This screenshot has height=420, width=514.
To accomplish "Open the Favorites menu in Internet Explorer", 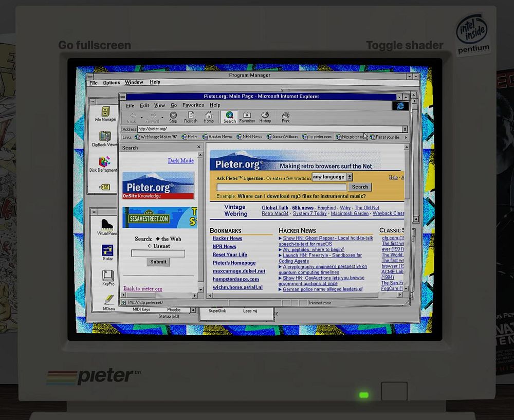I will tap(193, 105).
